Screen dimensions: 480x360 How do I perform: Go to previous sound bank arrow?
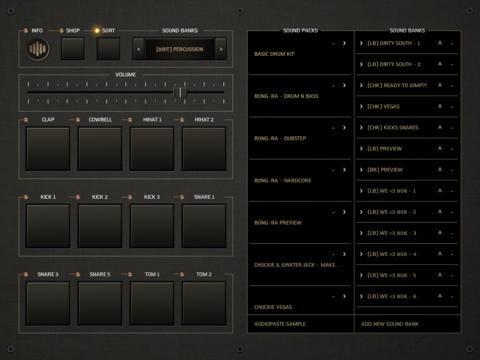[139, 49]
